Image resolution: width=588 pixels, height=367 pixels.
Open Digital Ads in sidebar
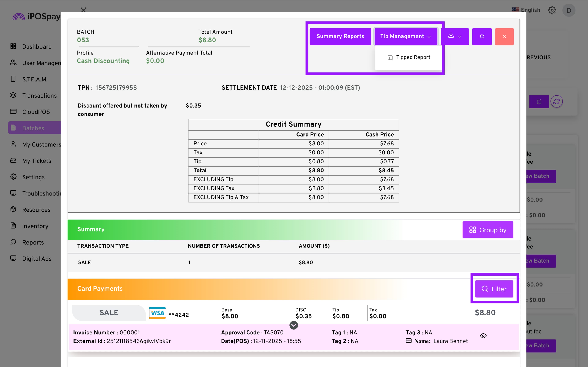[x=37, y=259]
